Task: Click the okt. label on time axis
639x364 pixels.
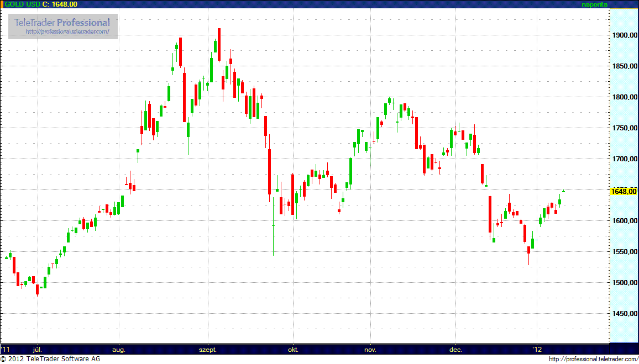Action: click(x=293, y=350)
